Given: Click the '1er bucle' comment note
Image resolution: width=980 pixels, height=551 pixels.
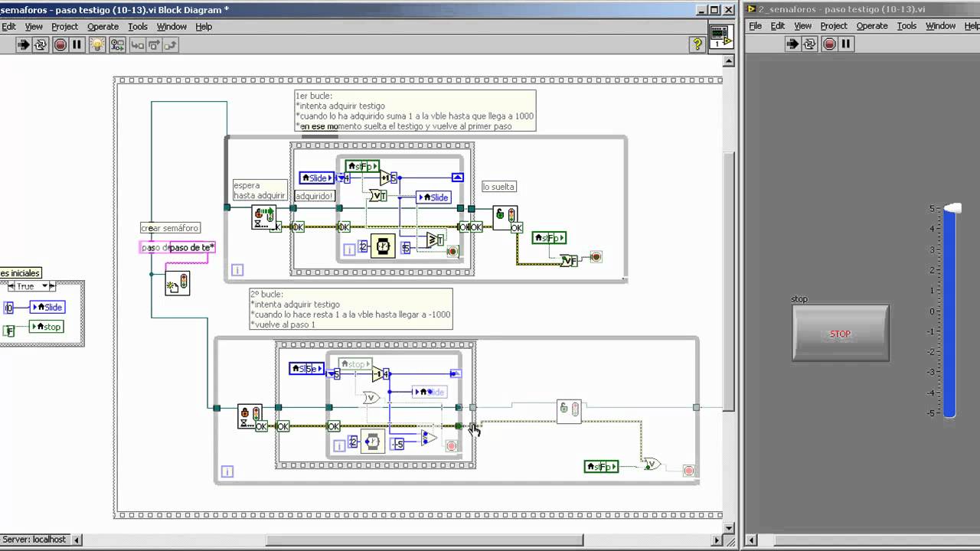Looking at the screenshot, I should [415, 111].
